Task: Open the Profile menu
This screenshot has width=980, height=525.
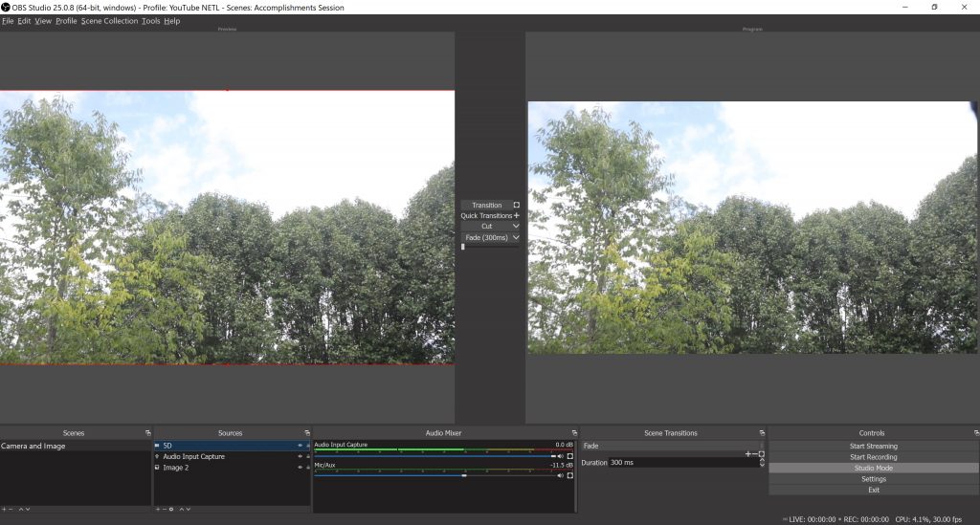Action: [x=66, y=21]
